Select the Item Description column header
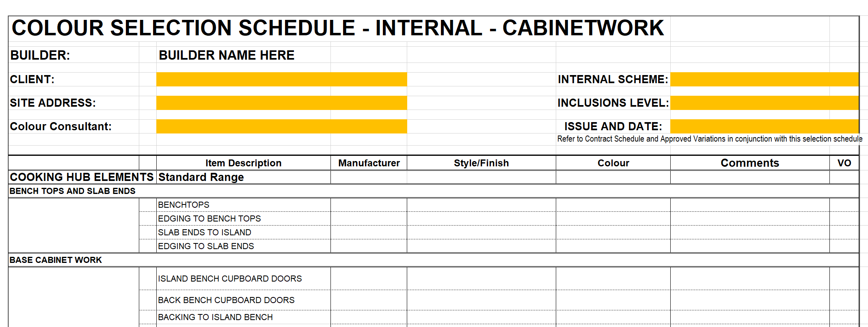 (243, 163)
